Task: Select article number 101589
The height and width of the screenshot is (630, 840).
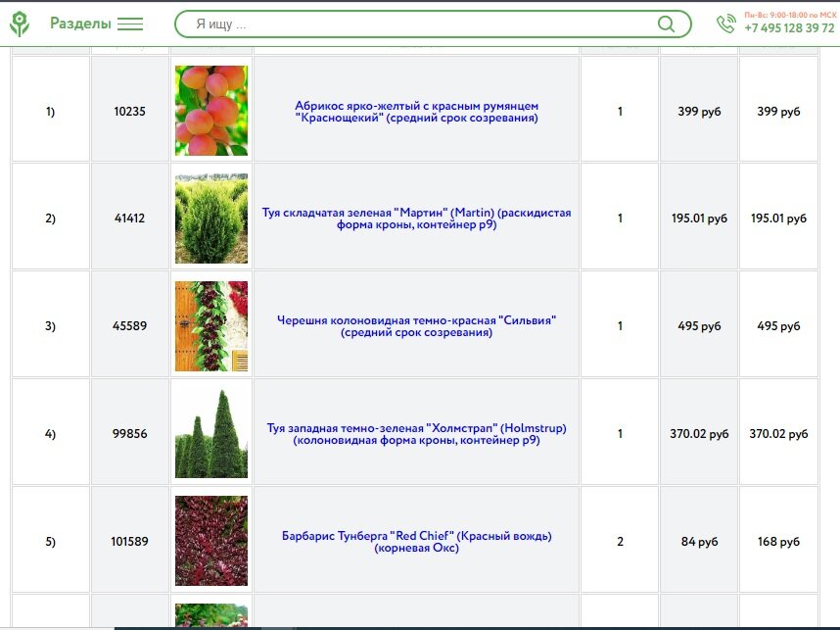Action: pyautogui.click(x=129, y=542)
